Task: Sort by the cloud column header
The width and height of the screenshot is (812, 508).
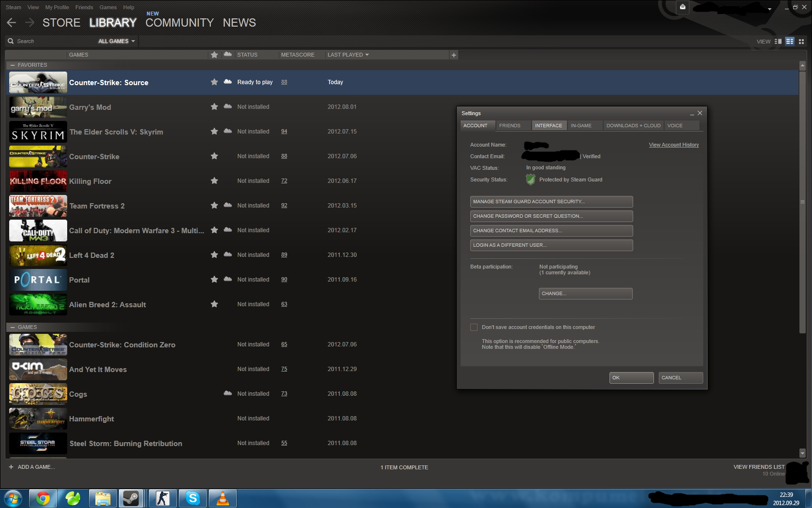Action: (x=228, y=54)
